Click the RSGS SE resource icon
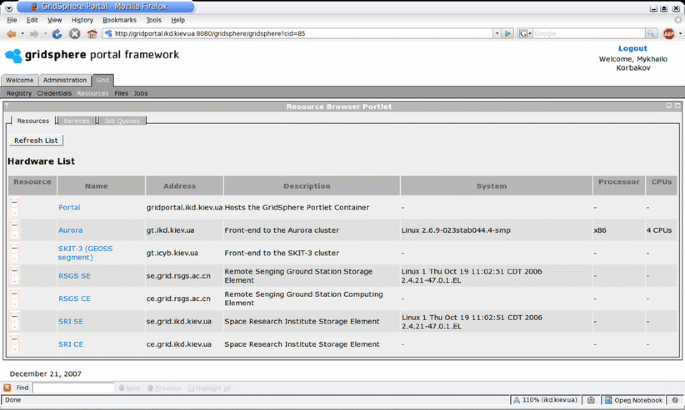 coord(14,276)
